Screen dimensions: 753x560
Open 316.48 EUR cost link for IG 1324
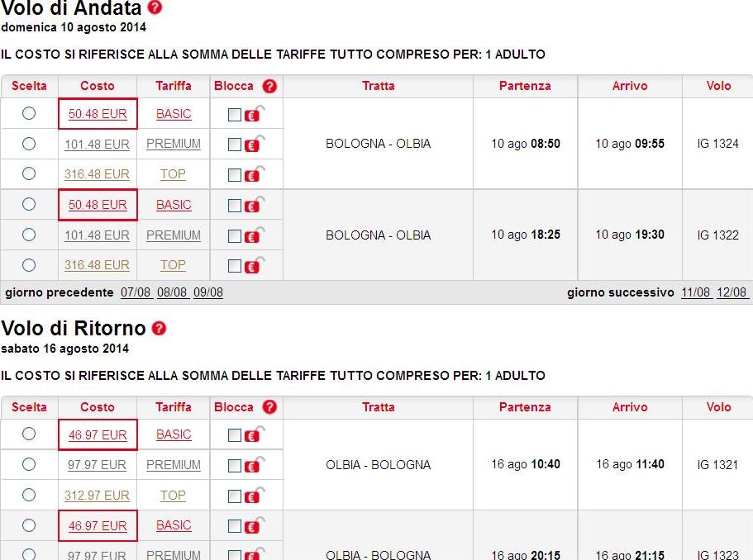97,174
